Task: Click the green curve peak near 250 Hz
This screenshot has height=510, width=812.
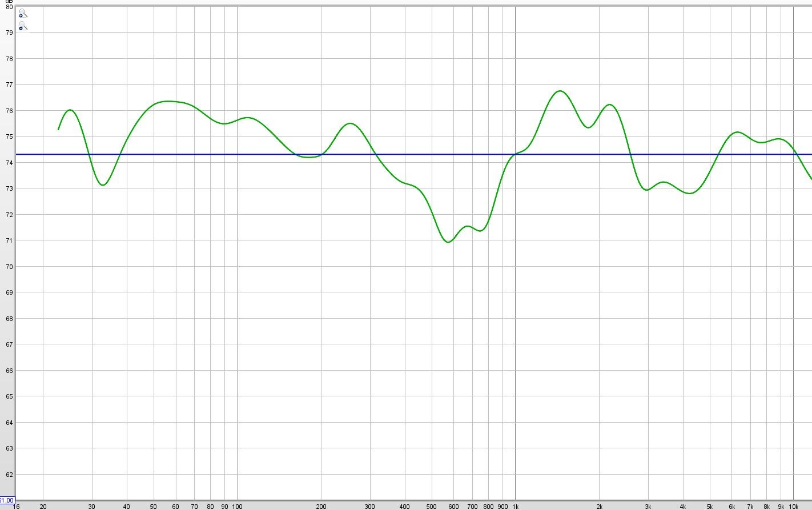Action: [x=350, y=123]
